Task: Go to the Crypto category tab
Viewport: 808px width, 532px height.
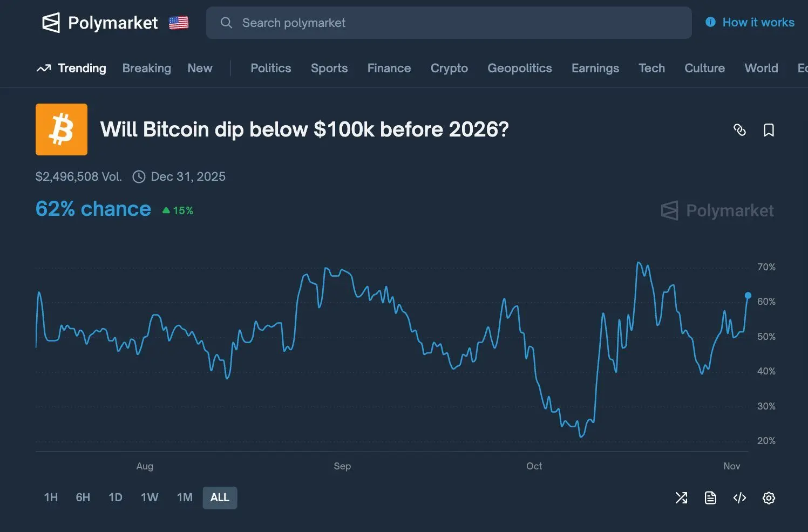Action: [x=449, y=69]
